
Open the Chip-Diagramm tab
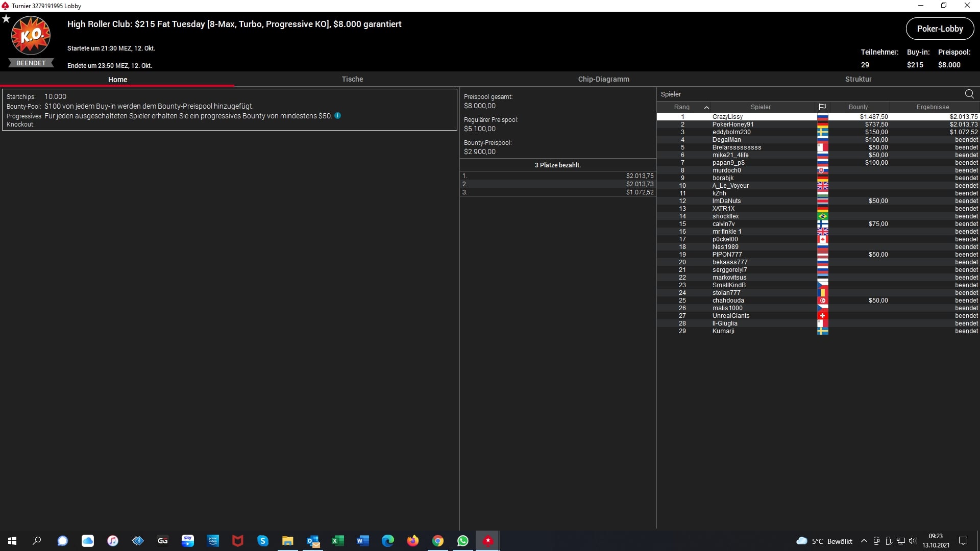603,79
